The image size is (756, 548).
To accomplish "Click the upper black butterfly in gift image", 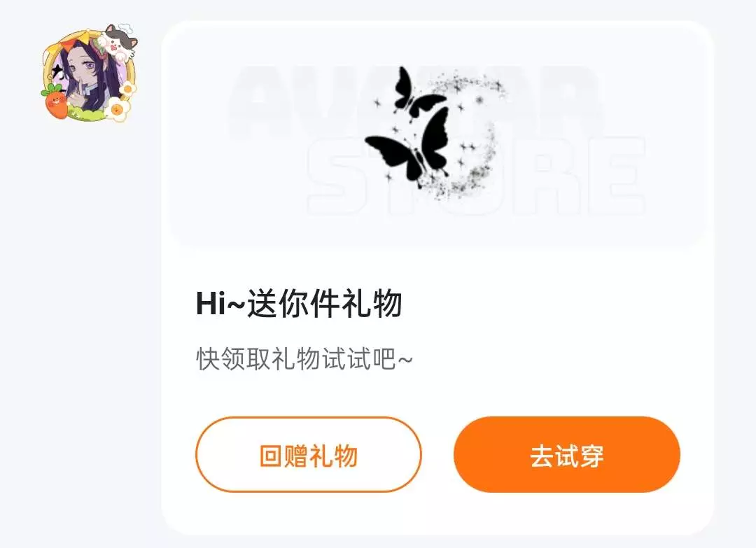I will tap(416, 93).
